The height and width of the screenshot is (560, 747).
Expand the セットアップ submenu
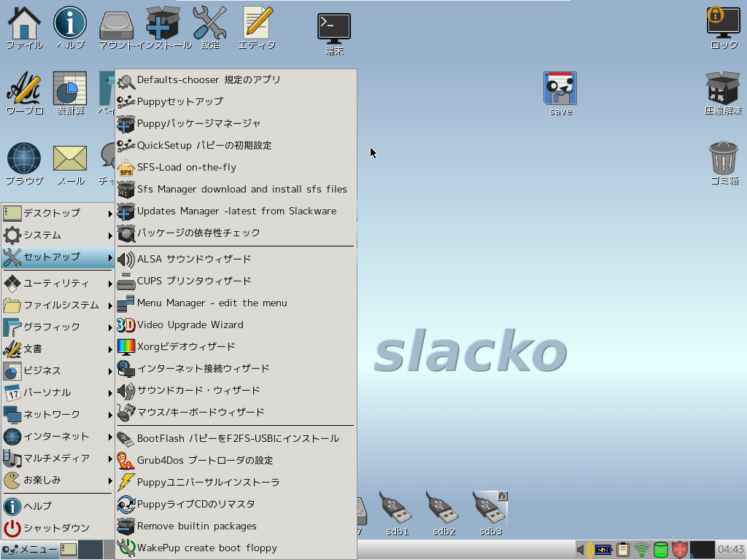pos(58,257)
